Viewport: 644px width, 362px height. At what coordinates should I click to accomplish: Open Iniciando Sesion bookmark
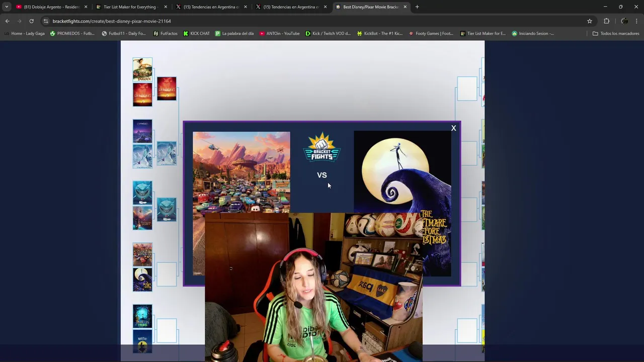533,34
